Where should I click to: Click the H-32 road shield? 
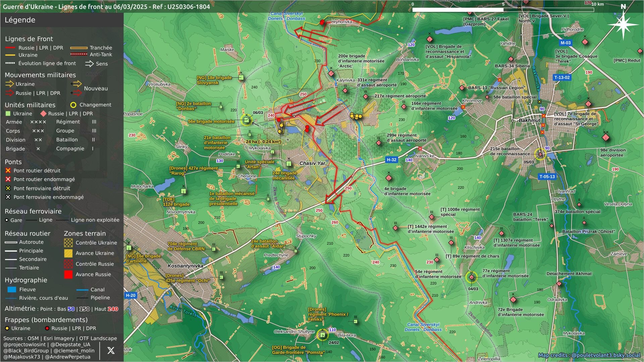tap(391, 160)
